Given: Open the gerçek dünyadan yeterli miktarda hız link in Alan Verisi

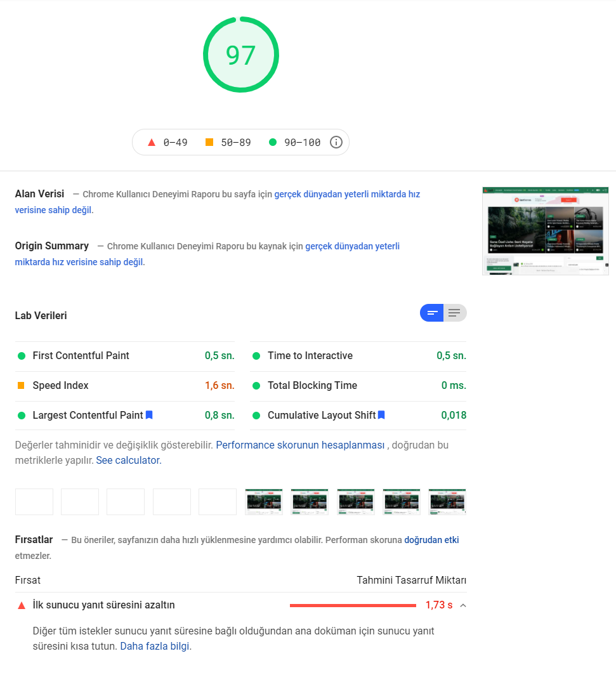Looking at the screenshot, I should coord(347,194).
